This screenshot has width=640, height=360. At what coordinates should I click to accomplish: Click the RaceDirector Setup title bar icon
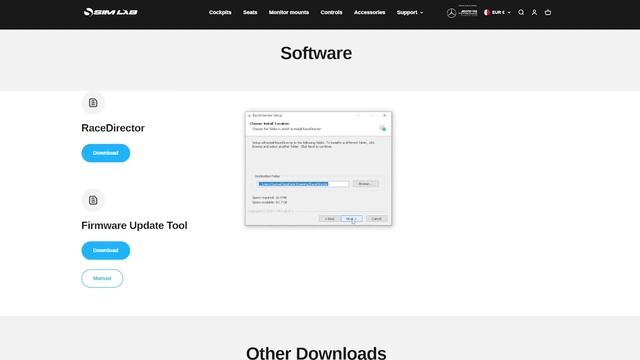coord(249,116)
